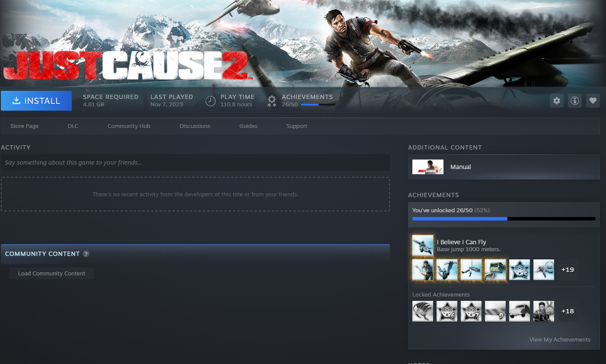606x364 pixels.
Task: Open the Support tab
Action: tap(297, 126)
